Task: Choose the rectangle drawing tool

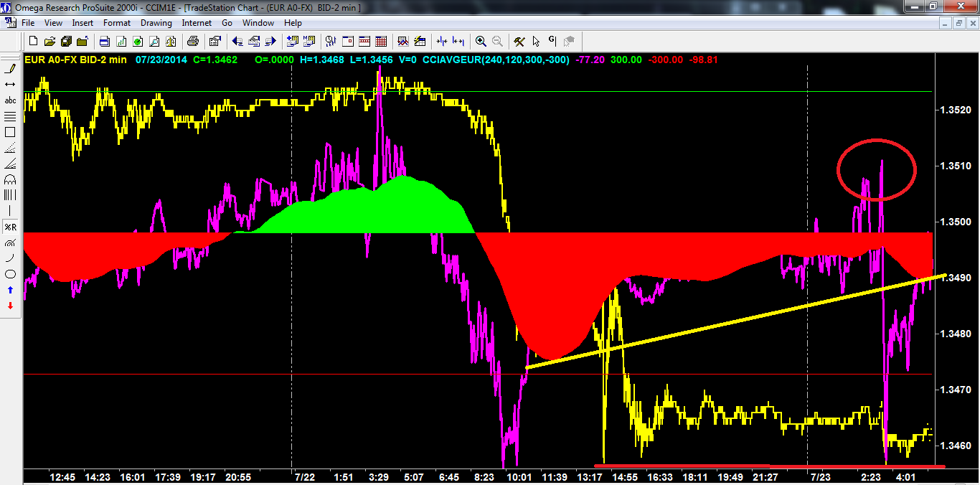Action: [x=10, y=132]
